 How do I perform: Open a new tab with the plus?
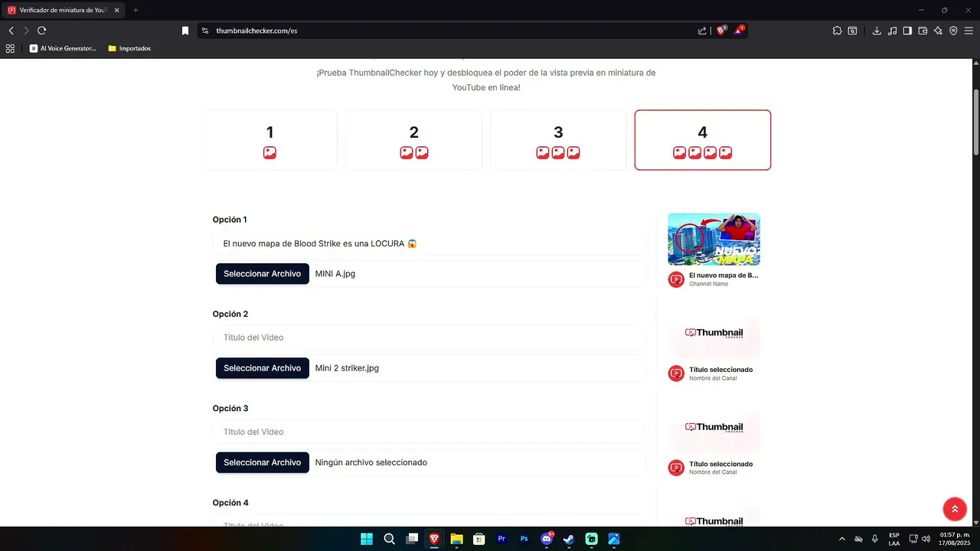click(x=136, y=10)
